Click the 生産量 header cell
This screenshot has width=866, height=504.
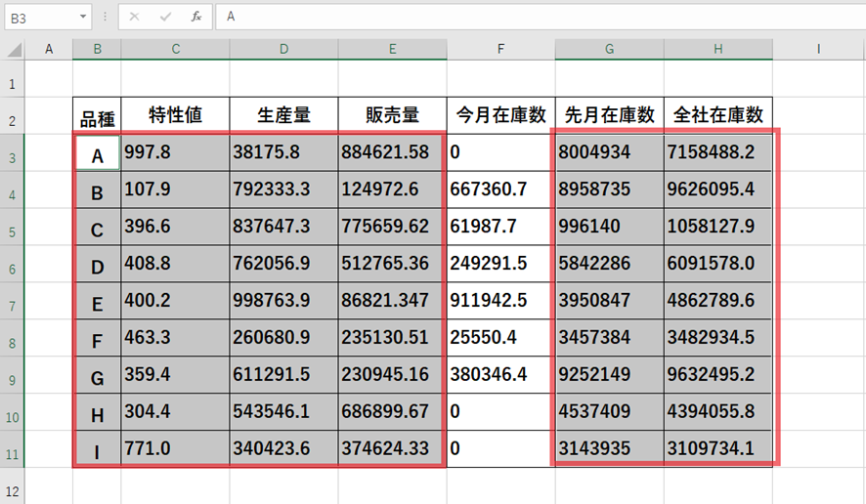283,116
